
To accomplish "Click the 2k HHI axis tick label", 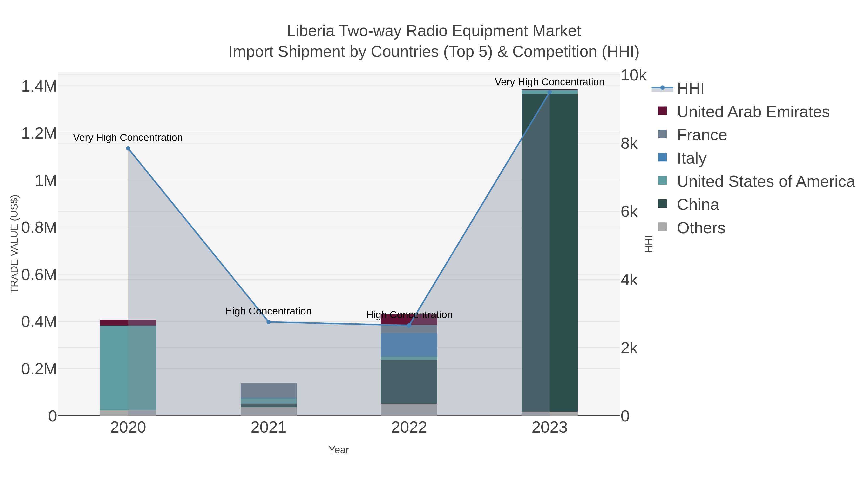I will click(629, 348).
